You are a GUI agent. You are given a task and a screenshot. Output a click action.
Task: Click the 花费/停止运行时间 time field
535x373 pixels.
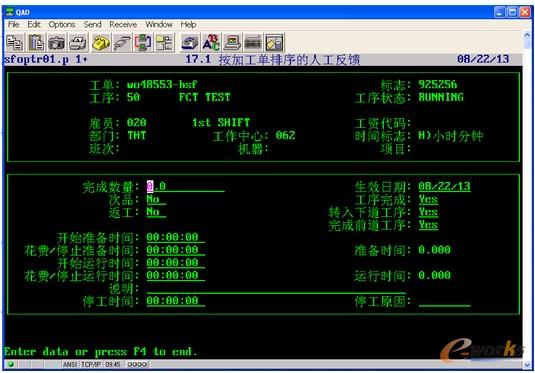pos(176,275)
